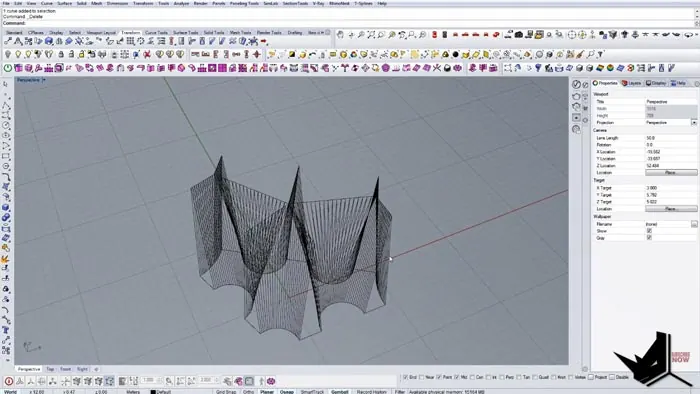Toggle Ortho in status bar
This screenshot has height=394, width=700.
[249, 392]
